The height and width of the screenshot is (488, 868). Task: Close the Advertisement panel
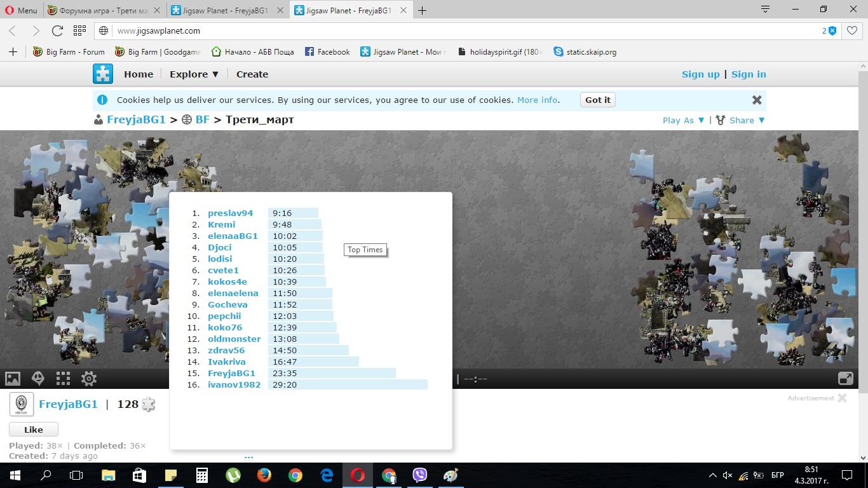coord(842,398)
